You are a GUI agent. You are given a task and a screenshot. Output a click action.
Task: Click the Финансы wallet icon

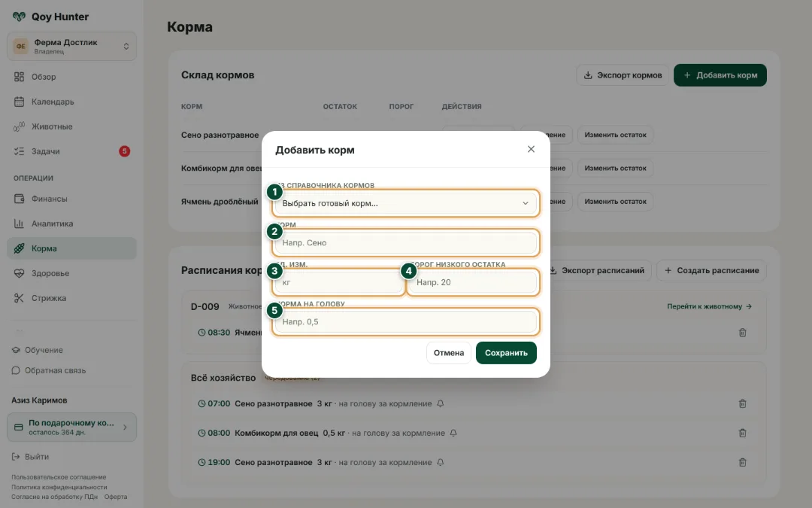pos(19,199)
